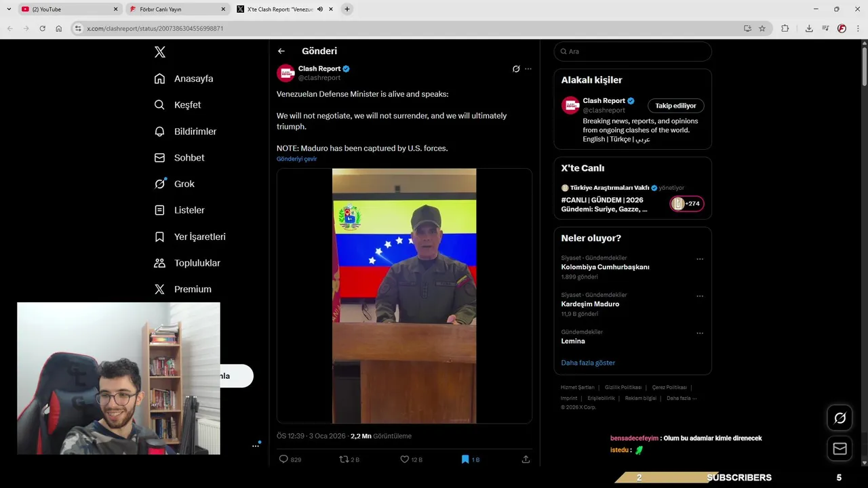
Task: Go back using Gönderi back arrow
Action: [281, 51]
